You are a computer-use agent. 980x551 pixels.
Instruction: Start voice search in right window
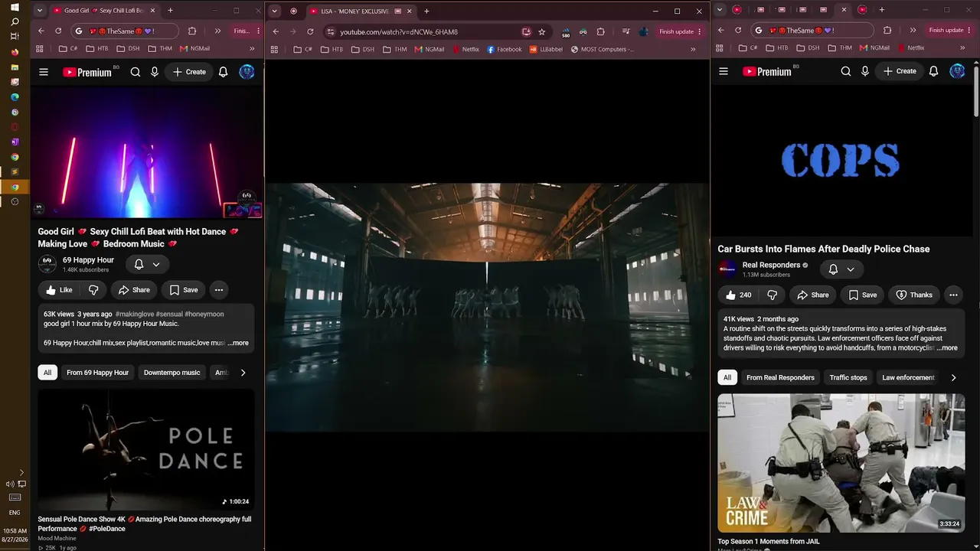pos(865,71)
